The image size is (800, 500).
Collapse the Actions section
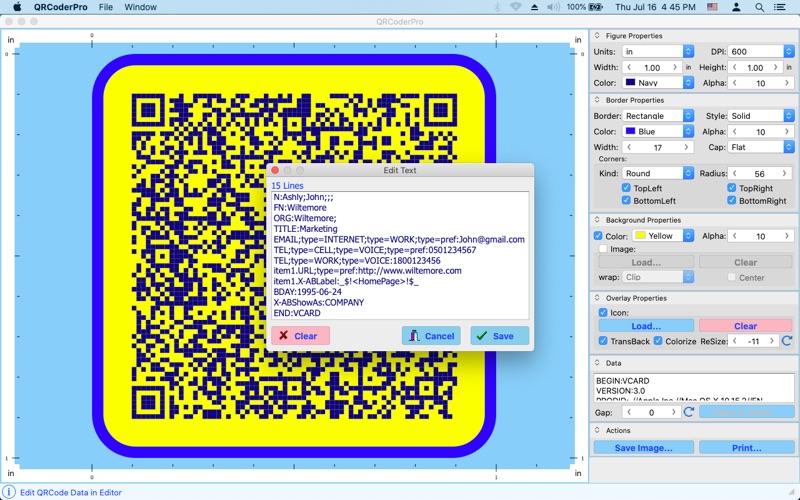(597, 430)
